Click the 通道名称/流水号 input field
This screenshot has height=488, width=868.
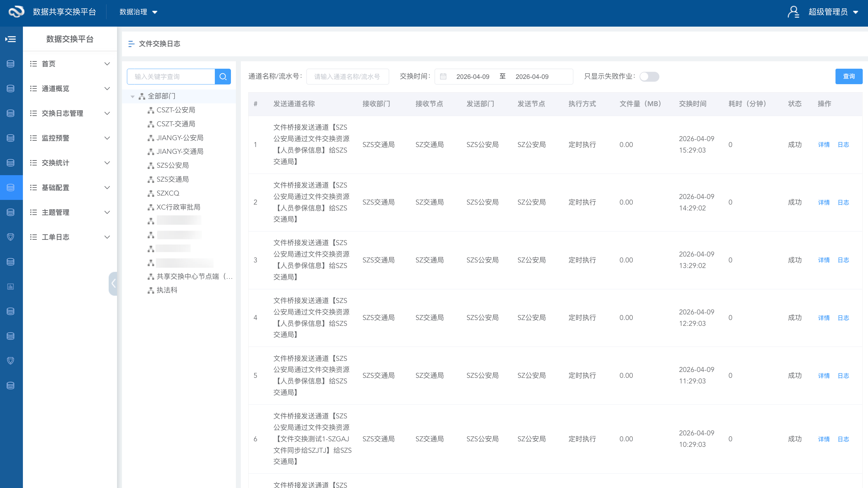[347, 76]
